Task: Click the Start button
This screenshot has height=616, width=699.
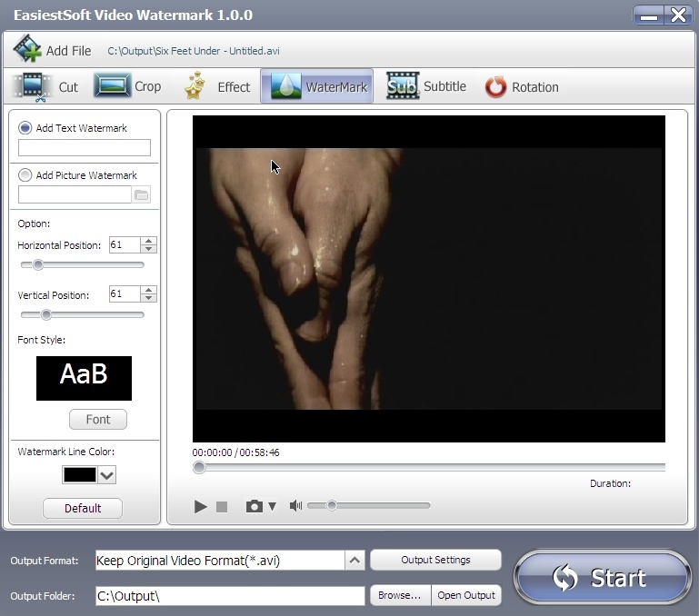Action: [x=603, y=578]
